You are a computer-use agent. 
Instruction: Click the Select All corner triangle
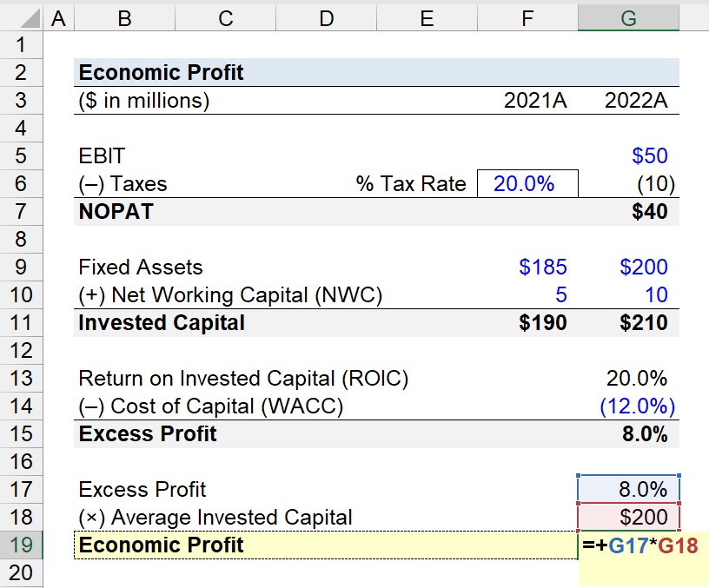pos(30,19)
